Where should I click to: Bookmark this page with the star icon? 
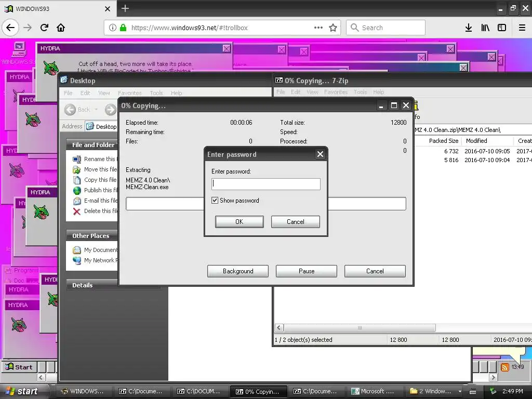pyautogui.click(x=333, y=28)
